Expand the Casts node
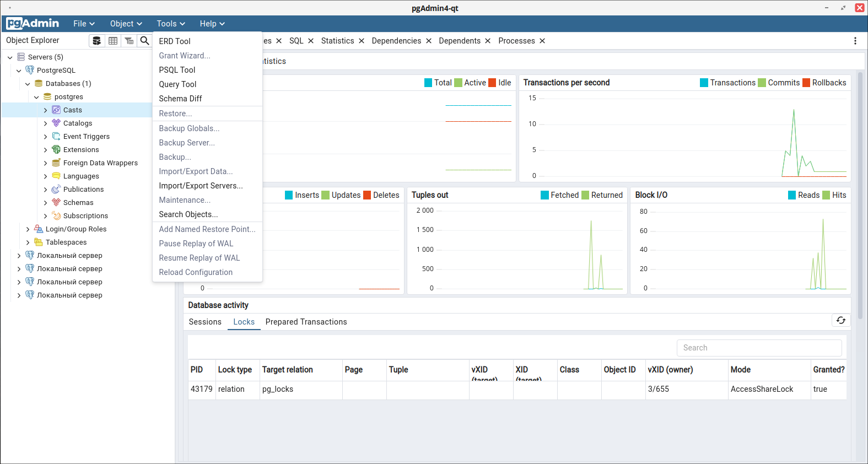This screenshot has height=464, width=868. click(45, 110)
